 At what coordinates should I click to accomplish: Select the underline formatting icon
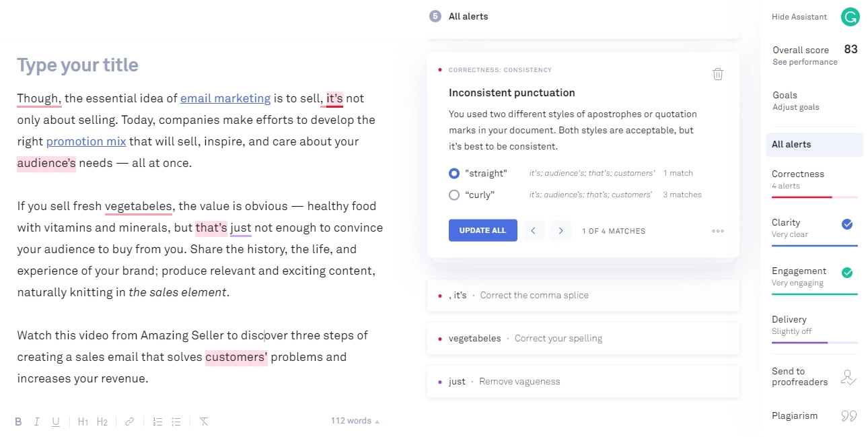[56, 421]
